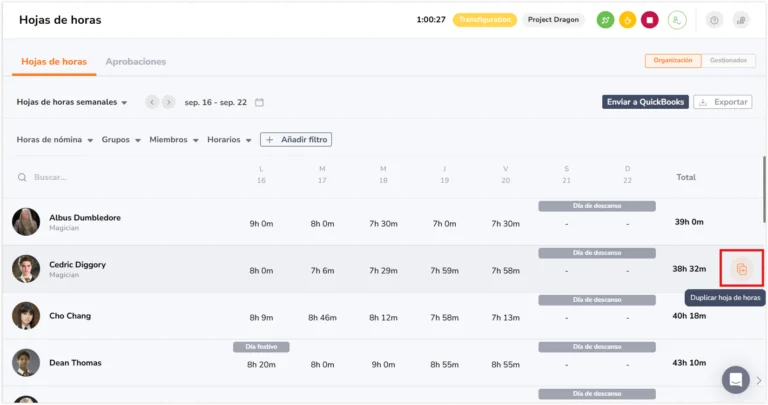Open the help question mark icon

[x=714, y=20]
